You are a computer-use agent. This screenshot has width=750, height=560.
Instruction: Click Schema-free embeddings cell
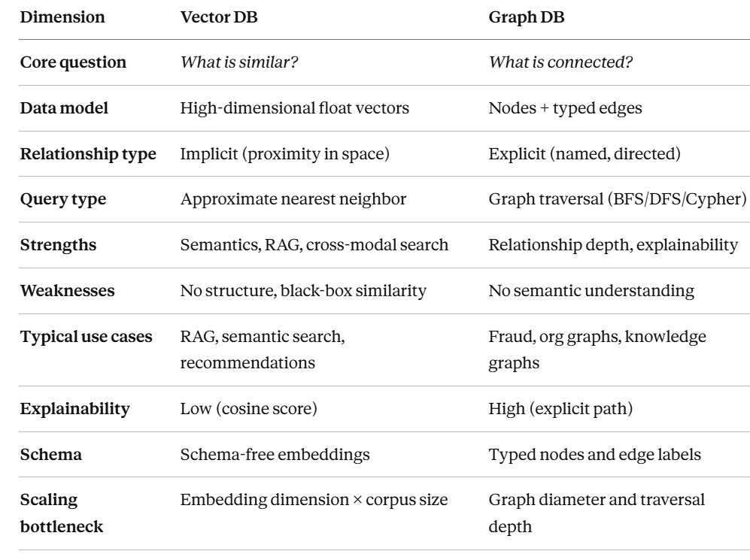[x=275, y=455]
